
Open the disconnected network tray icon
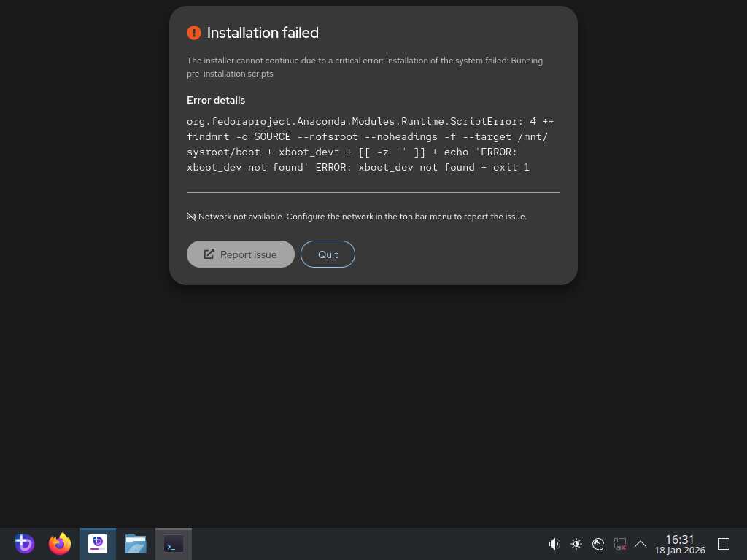(x=620, y=544)
